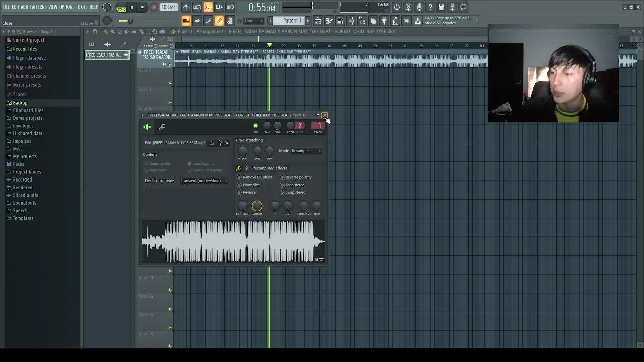Open the OPTIONS menu
The width and height of the screenshot is (644, 362).
tap(67, 7)
